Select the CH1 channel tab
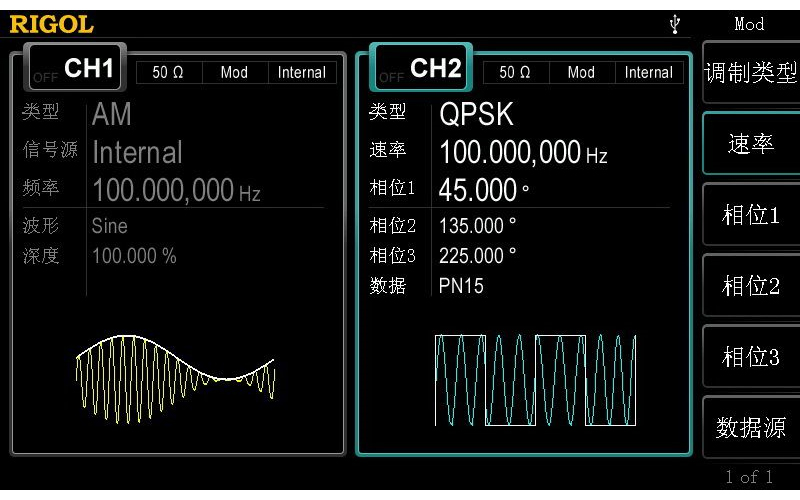The image size is (800, 500). [74, 68]
